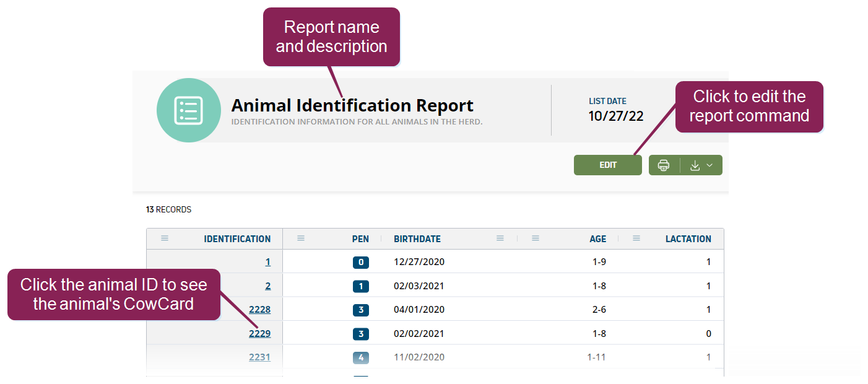Open the Pen column menu icon

coord(301,238)
